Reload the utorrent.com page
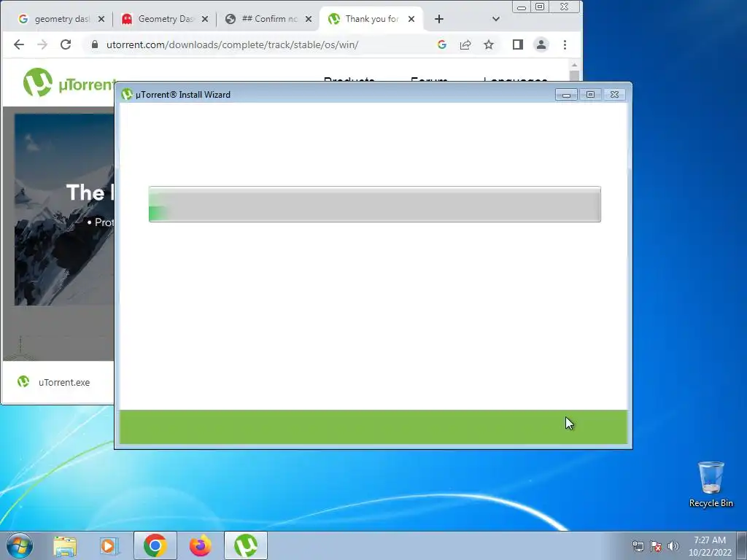747x560 pixels. point(66,44)
